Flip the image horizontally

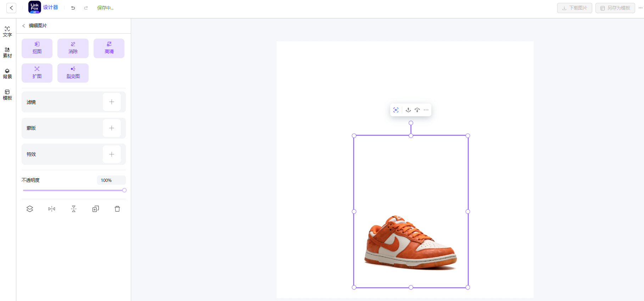pos(52,209)
